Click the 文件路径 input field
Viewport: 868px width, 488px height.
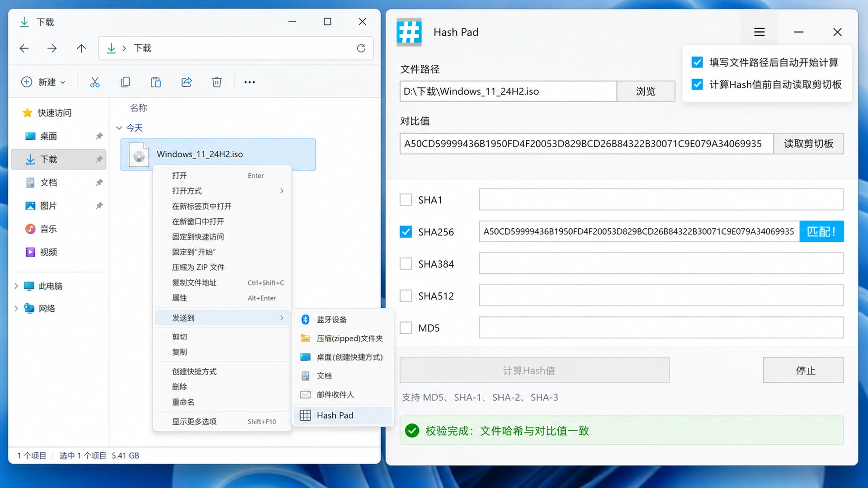[508, 91]
